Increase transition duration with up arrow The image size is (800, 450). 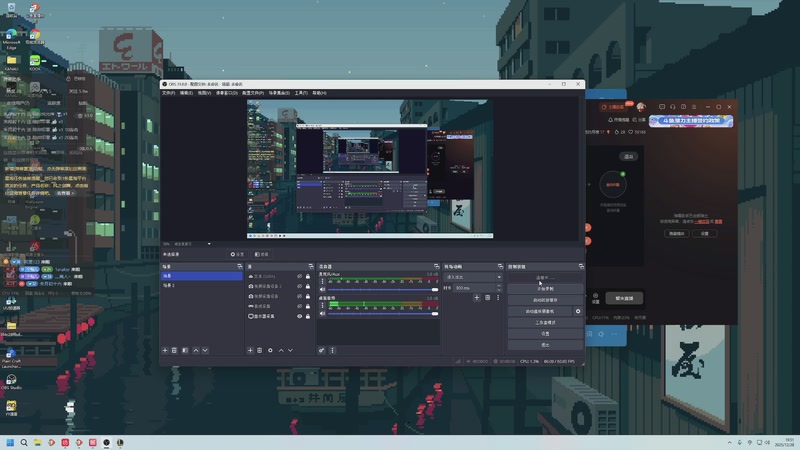(498, 286)
